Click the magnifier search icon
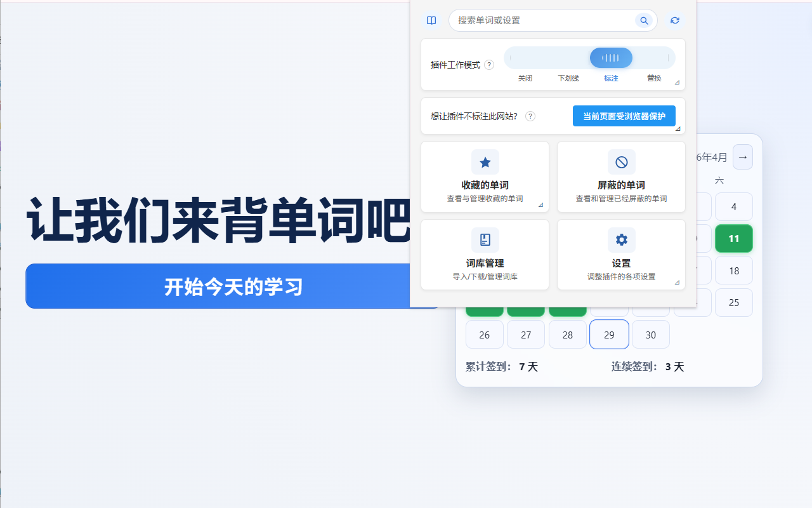The height and width of the screenshot is (508, 812). 644,21
